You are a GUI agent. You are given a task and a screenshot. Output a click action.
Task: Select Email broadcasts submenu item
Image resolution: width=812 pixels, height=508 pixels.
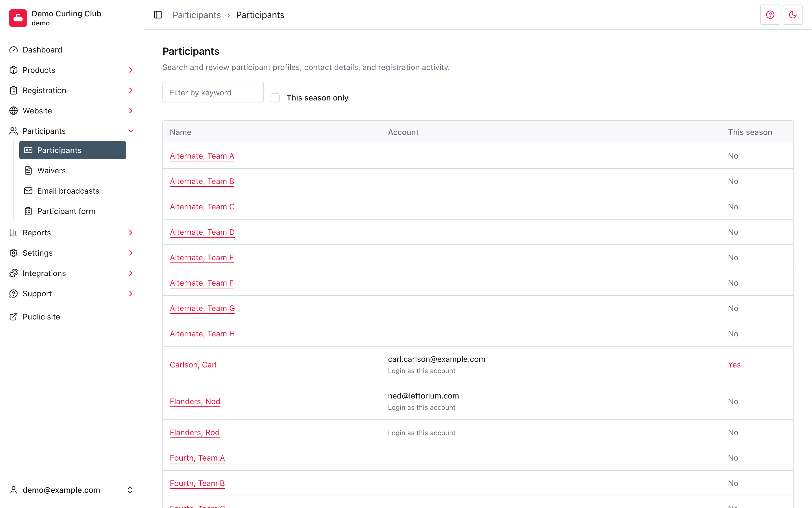click(73, 191)
